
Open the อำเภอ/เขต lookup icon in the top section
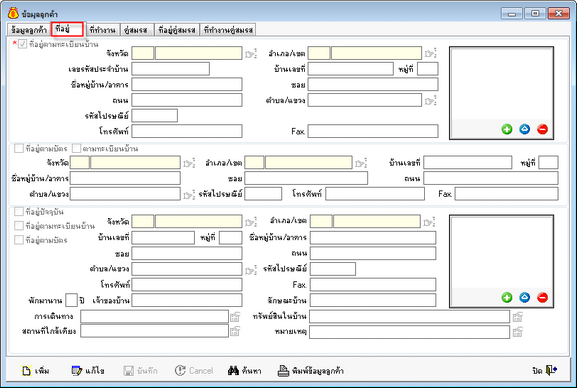(x=430, y=54)
